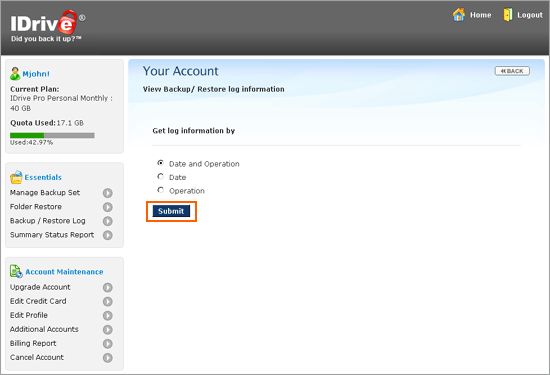The height and width of the screenshot is (375, 550).
Task: Open Edit Profile page
Action: tap(29, 315)
